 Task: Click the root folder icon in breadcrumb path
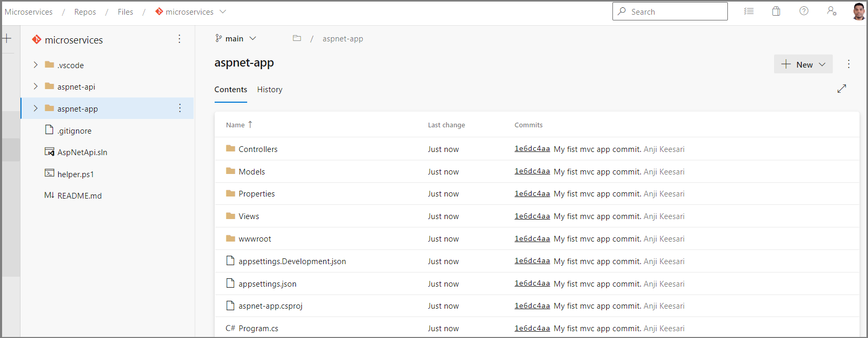click(x=297, y=38)
